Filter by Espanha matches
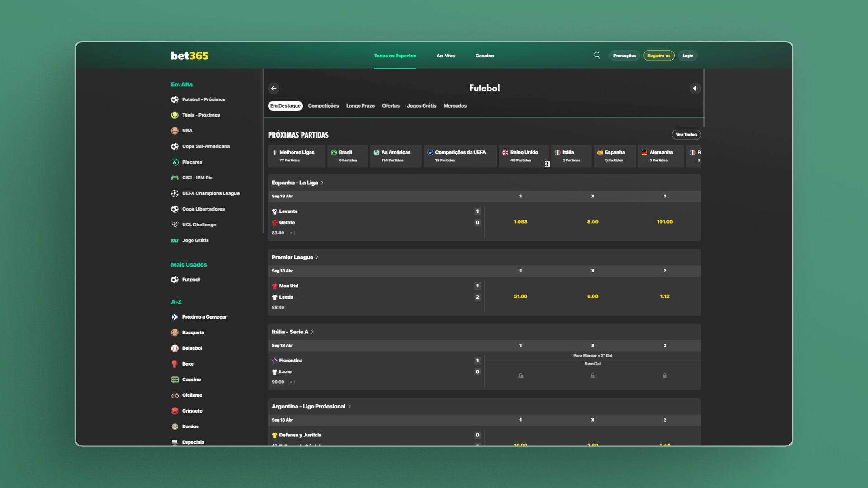Viewport: 868px width, 488px height. pos(614,156)
